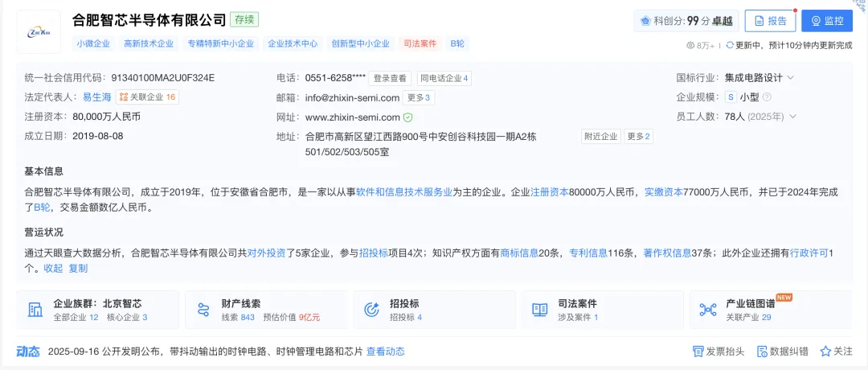
Task: Click the refresh icon beside 更新中
Action: point(730,45)
